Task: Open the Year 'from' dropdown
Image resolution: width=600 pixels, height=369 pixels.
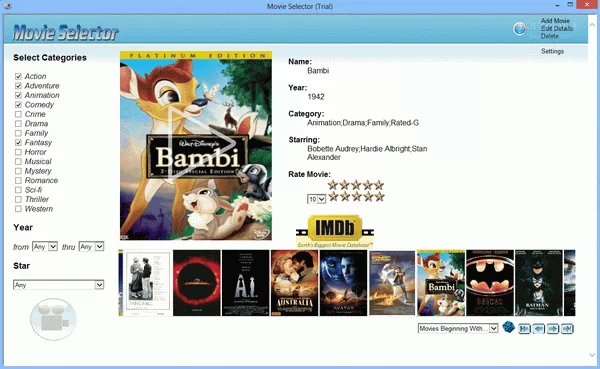Action: tap(45, 247)
